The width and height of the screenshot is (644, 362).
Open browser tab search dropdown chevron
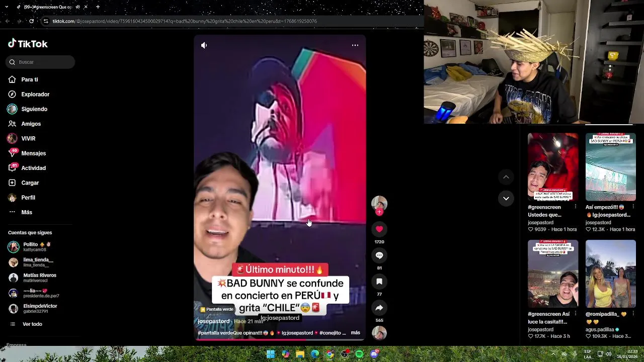click(6, 7)
